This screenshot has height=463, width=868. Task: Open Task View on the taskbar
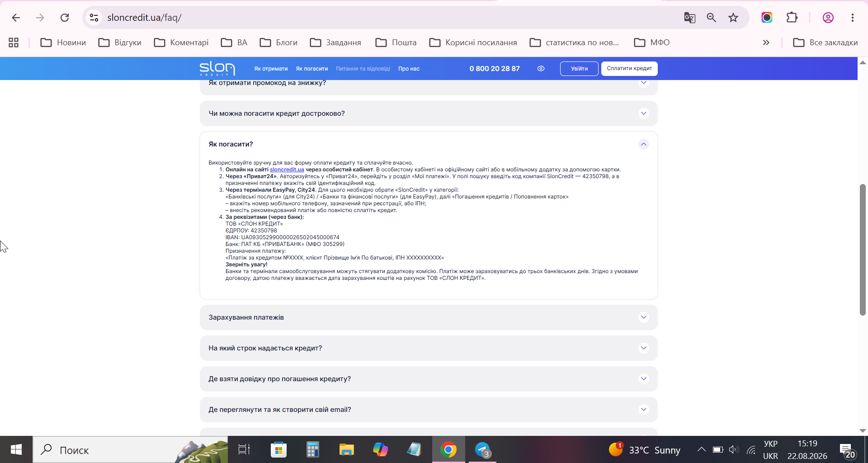[x=244, y=449]
